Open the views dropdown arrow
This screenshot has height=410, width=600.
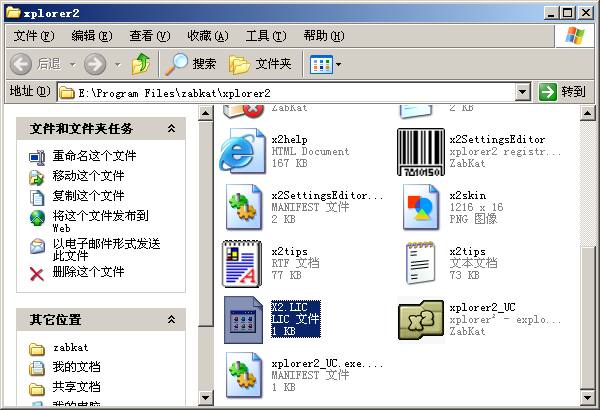[338, 64]
